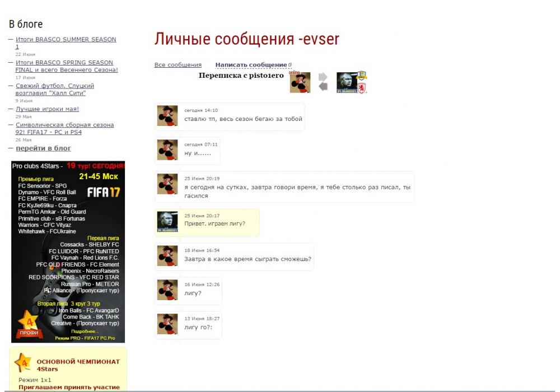
Task: Click the ПРОФИ star badge on banner
Action: [x=29, y=325]
